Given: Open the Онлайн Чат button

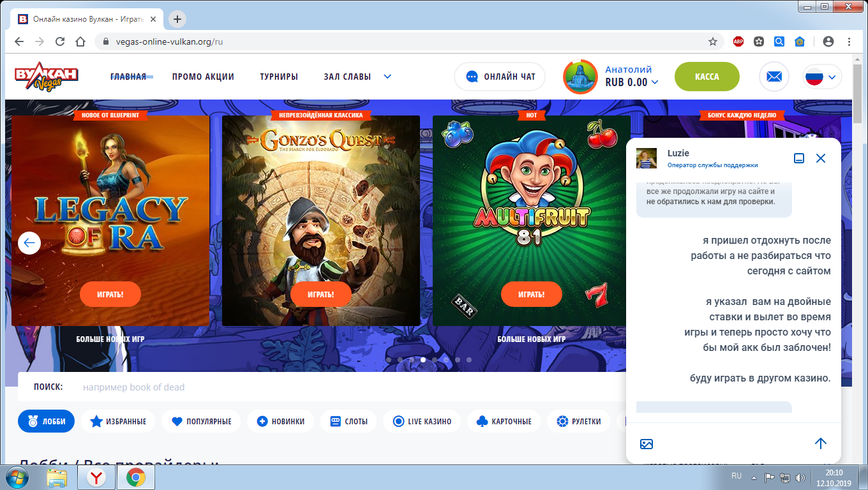Looking at the screenshot, I should point(500,77).
